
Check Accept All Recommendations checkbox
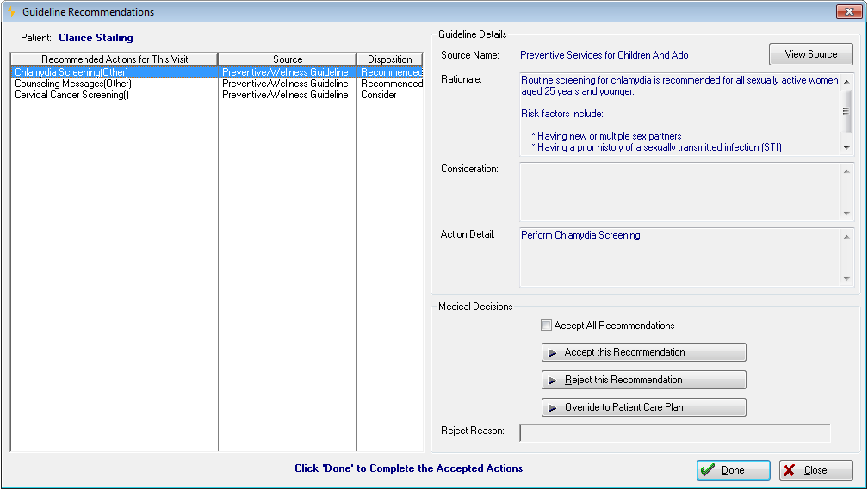546,326
